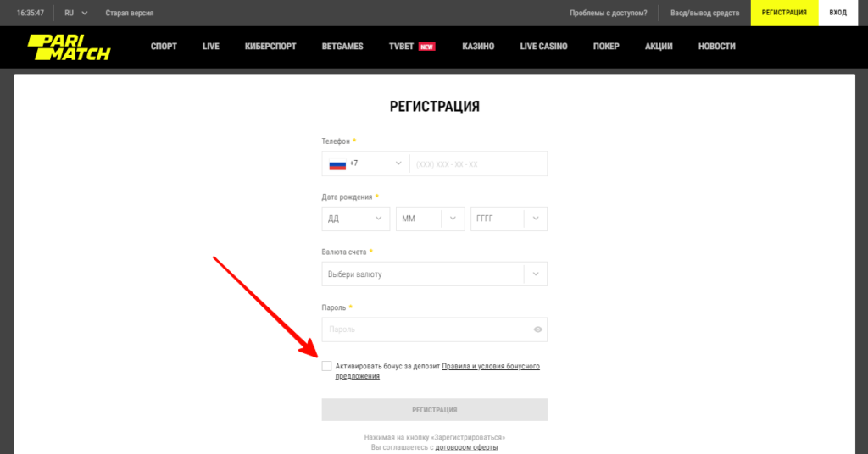Open the ГГГГ year dropdown
Image resolution: width=868 pixels, height=454 pixels.
(509, 219)
